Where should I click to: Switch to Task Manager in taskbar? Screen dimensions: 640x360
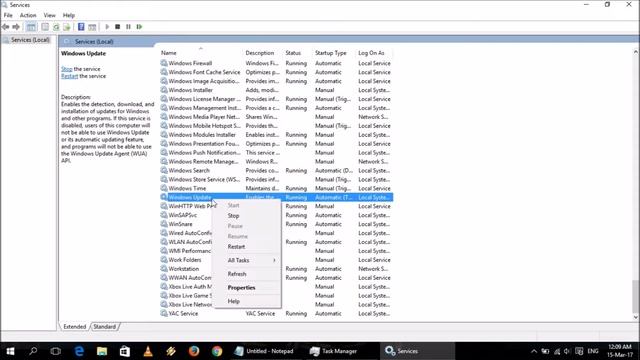click(x=340, y=351)
